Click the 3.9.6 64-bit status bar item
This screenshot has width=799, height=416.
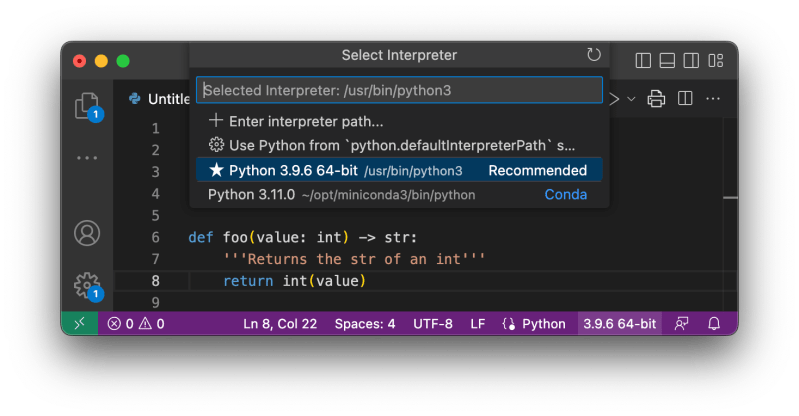pos(619,324)
